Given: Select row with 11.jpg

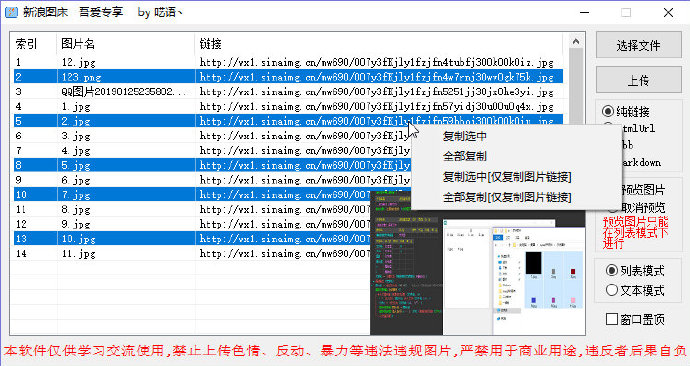Looking at the screenshot, I should click(x=192, y=253).
